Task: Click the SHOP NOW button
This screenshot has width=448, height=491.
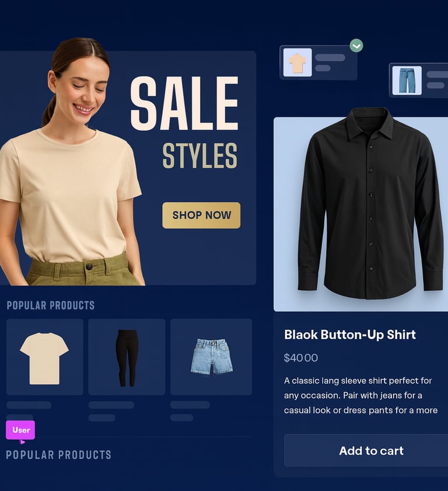Action: click(201, 215)
